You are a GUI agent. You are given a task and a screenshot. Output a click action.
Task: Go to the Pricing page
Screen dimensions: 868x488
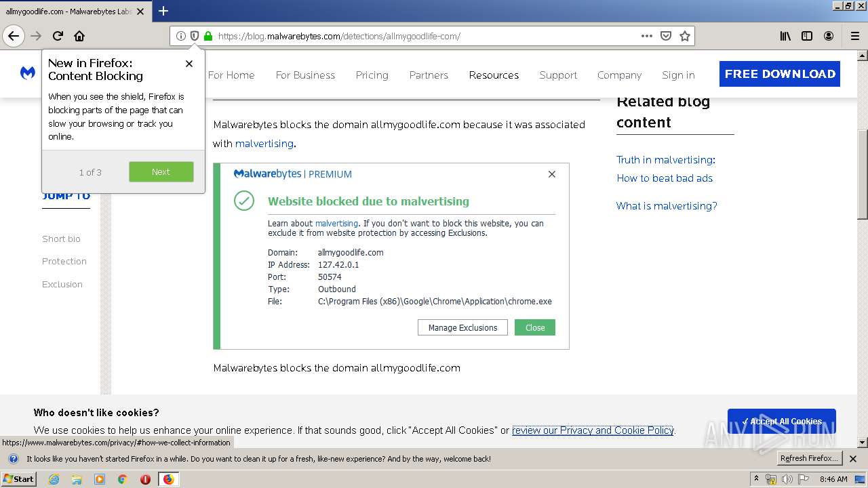click(x=372, y=75)
